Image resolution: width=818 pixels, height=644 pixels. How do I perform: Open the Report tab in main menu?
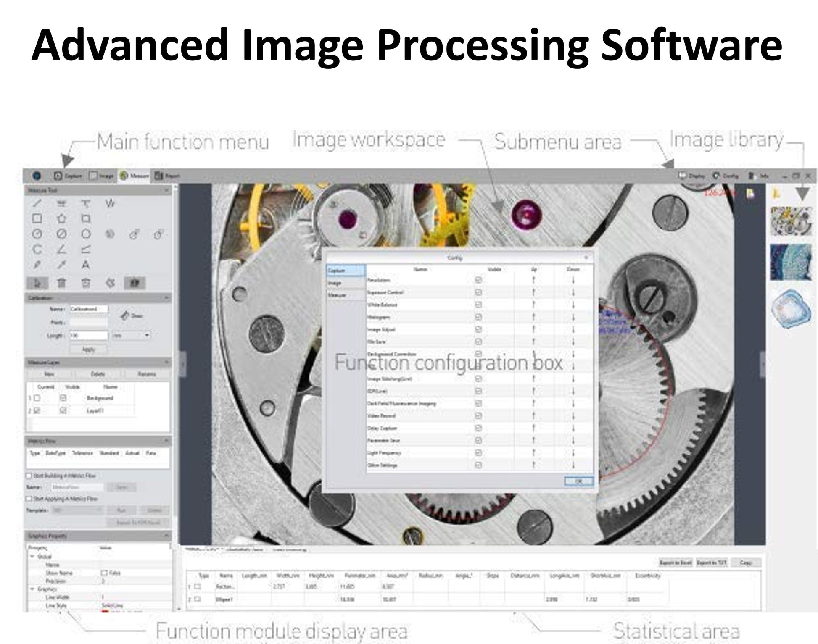pyautogui.click(x=167, y=176)
